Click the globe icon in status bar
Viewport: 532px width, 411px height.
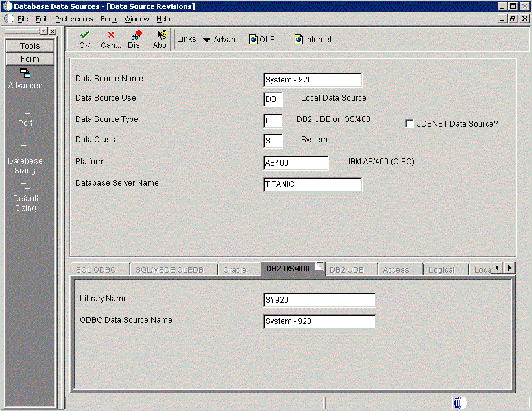[460, 403]
